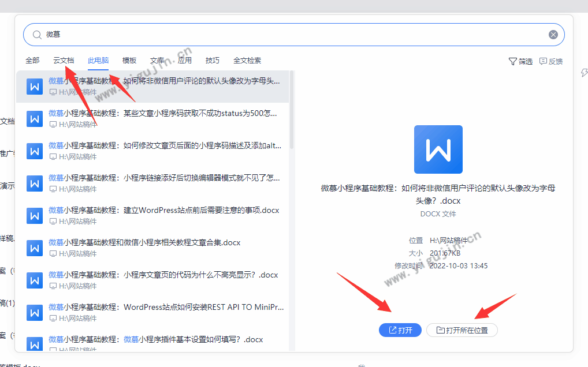Click the magnifier search icon
588x367 pixels.
(37, 35)
